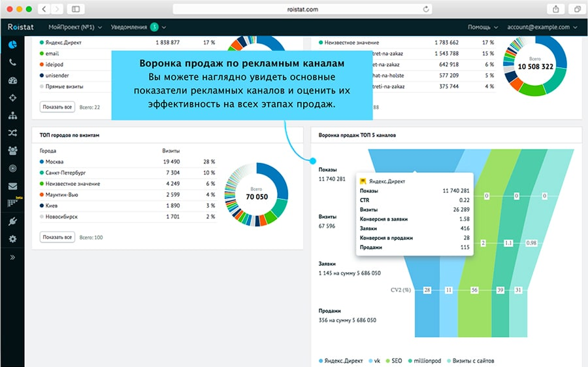Toggle millionpod in funnel legend

coord(425,360)
